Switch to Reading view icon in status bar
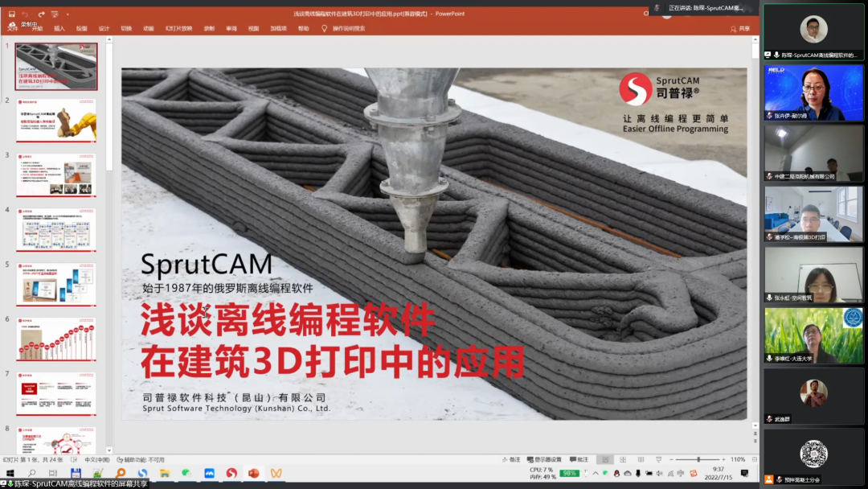Screen dimensions: 868x489 641,460
